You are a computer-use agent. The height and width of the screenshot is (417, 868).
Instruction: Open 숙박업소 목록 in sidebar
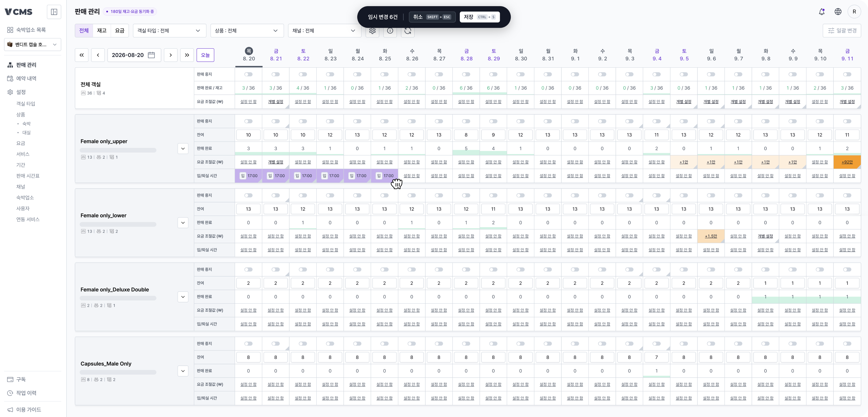[31, 30]
